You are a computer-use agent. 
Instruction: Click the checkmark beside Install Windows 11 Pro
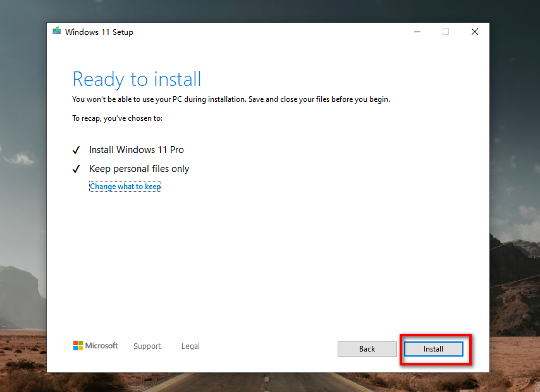click(77, 150)
